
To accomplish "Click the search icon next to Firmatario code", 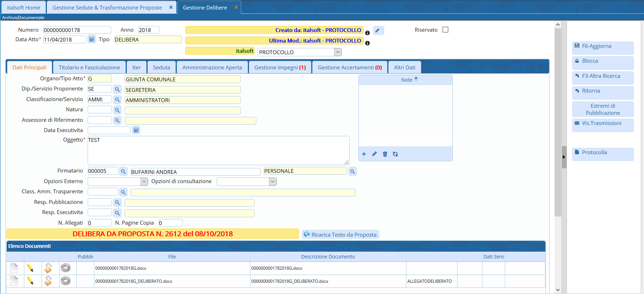I will (x=123, y=171).
